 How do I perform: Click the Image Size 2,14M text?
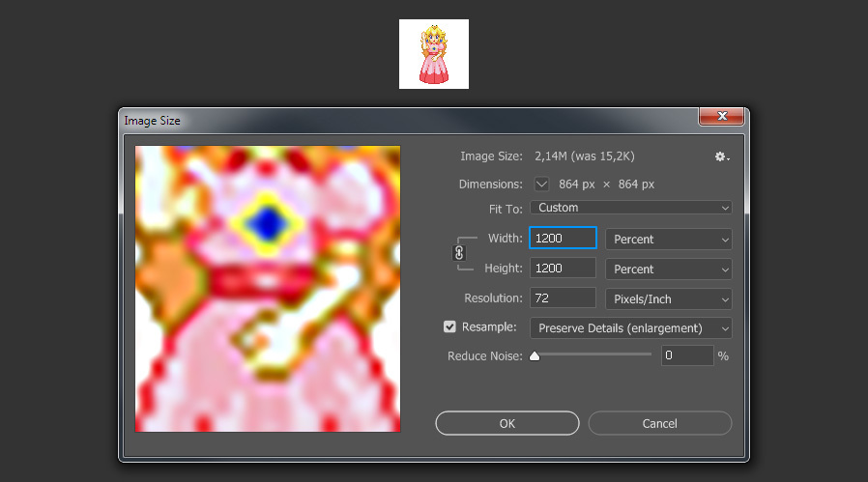point(584,156)
